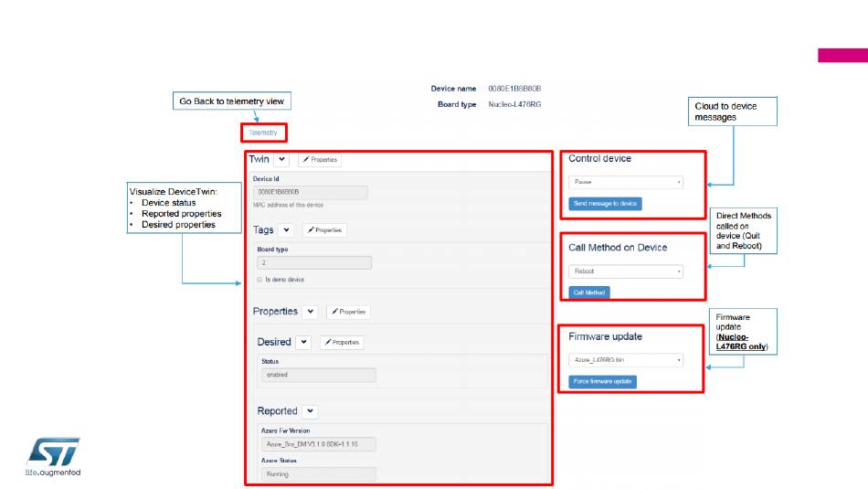Select the Device Id field

310,192
